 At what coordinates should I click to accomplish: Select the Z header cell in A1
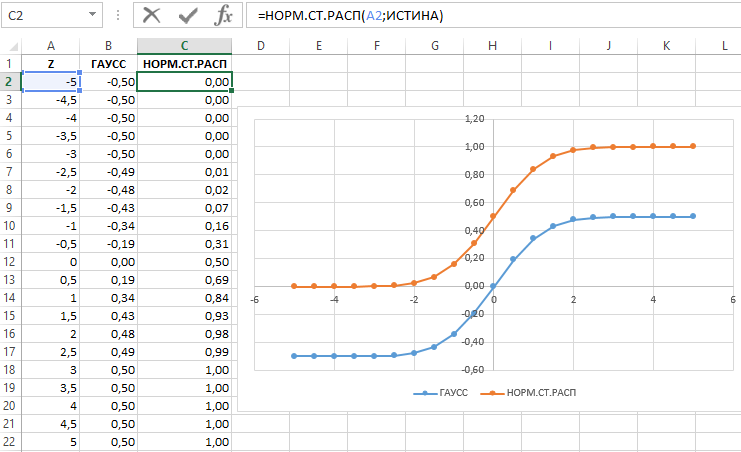(51, 64)
